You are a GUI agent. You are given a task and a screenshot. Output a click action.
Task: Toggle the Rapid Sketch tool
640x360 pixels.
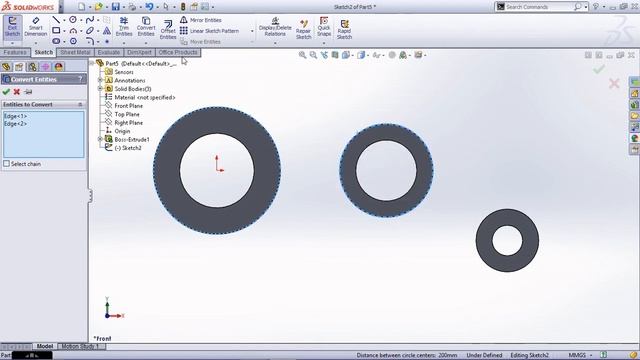(344, 29)
